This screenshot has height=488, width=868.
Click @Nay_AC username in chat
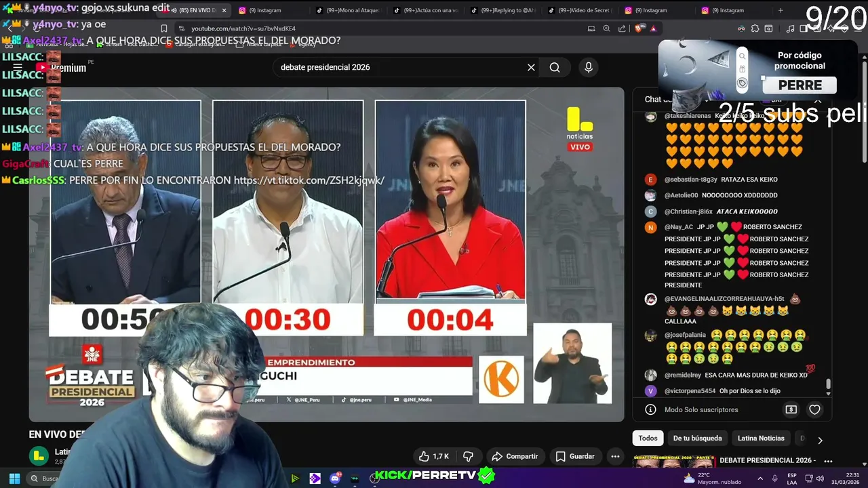678,227
